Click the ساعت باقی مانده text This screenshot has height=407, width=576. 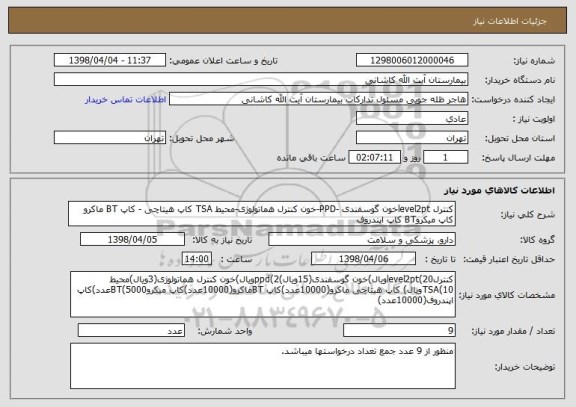click(x=311, y=158)
